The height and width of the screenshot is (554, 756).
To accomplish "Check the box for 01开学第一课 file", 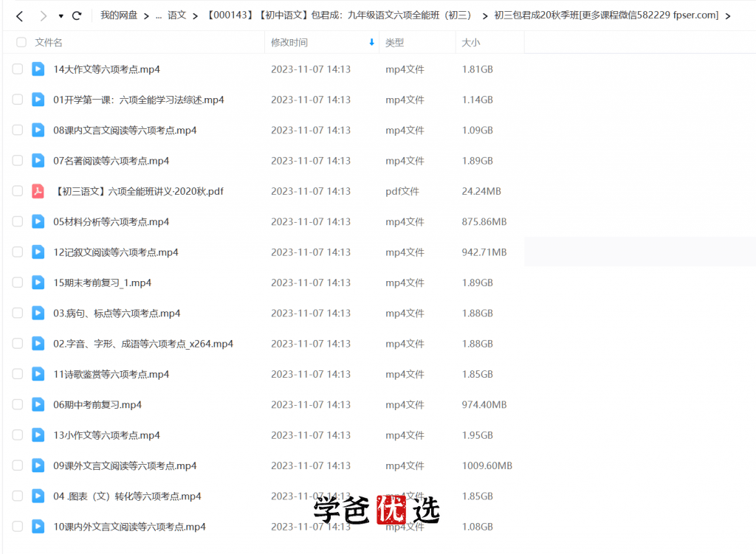I will coord(18,100).
